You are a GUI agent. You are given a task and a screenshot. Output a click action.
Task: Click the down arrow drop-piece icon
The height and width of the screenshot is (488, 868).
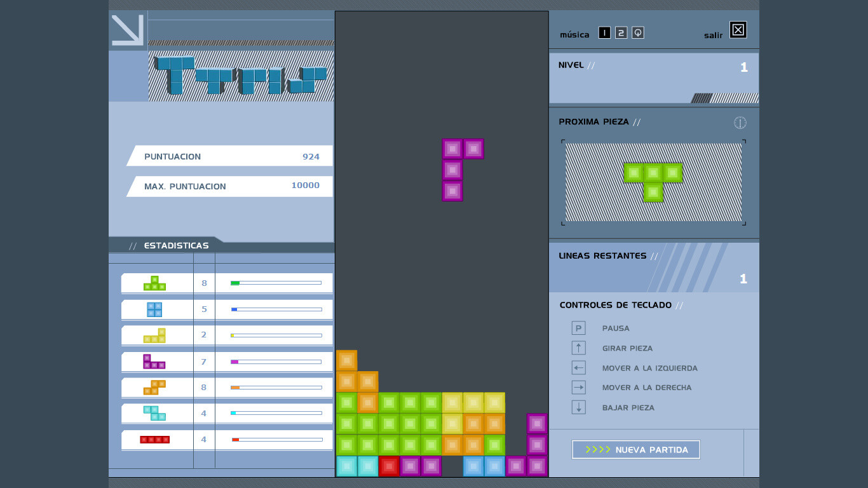[578, 407]
